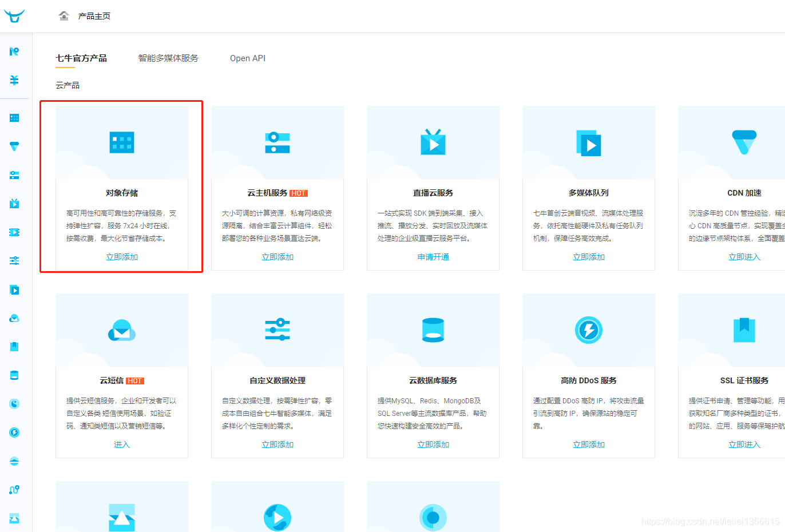The image size is (785, 532).
Task: Click the home icon beside 产品主页
Action: 64,16
